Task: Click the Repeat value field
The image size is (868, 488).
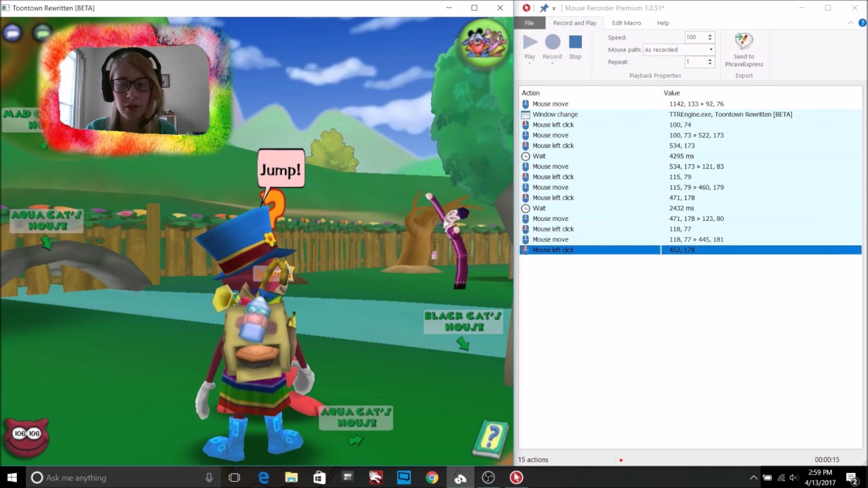Action: click(694, 62)
